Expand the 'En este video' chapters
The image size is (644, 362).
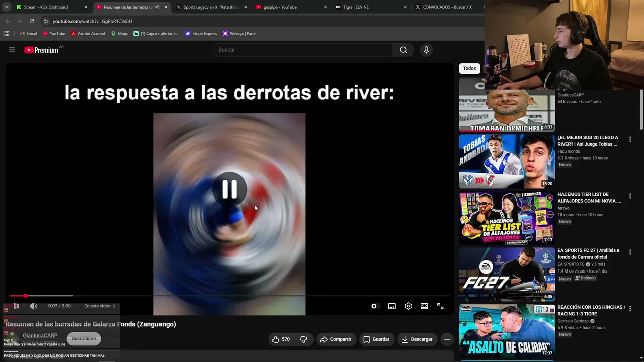point(100,306)
